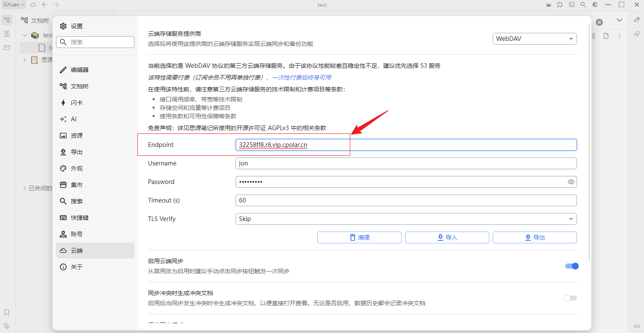Image resolution: width=644 pixels, height=333 pixels.
Task: Switch appearance mode with the half-sun icon
Action: [x=595, y=5]
